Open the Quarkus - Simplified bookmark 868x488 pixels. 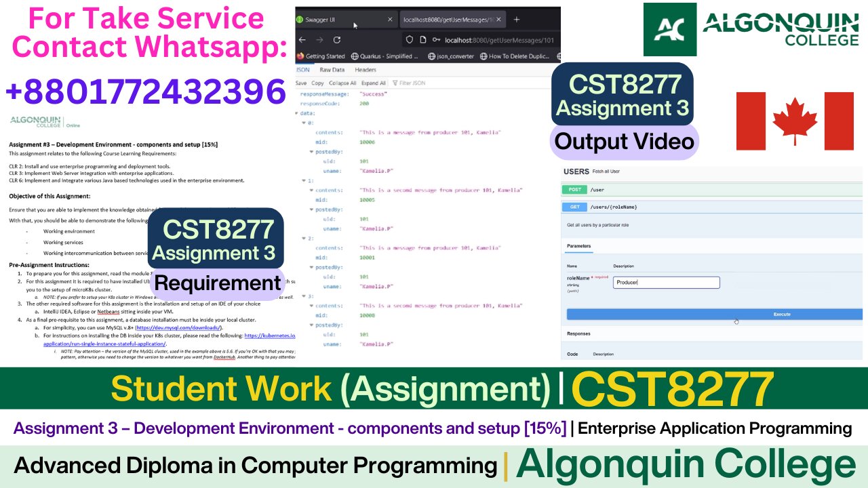point(384,56)
